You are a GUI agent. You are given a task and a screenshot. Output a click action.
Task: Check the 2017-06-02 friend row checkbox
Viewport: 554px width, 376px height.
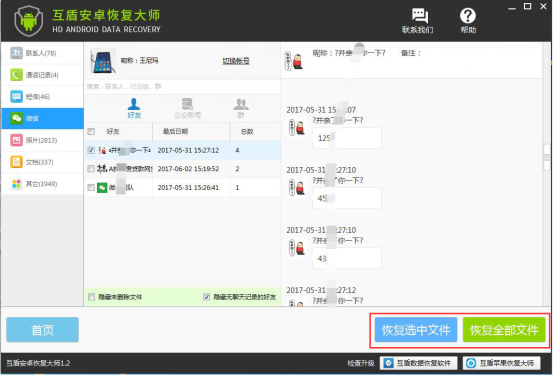pyautogui.click(x=91, y=169)
